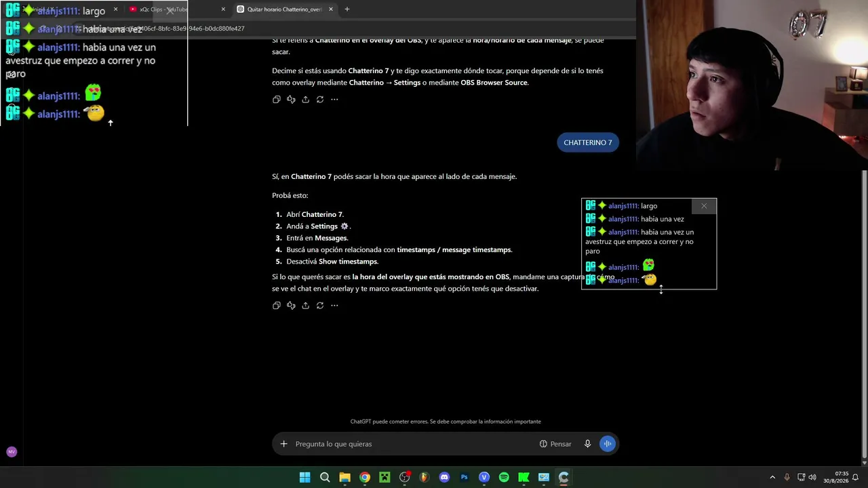Click the active C-shaped app icon in the taskbar
868x488 pixels.
[x=564, y=477]
